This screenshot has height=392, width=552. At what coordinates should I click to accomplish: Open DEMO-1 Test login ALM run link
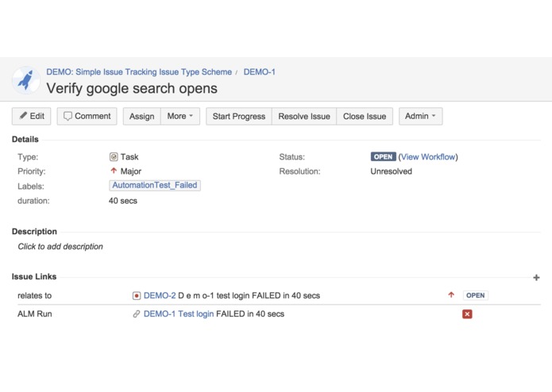tap(179, 314)
